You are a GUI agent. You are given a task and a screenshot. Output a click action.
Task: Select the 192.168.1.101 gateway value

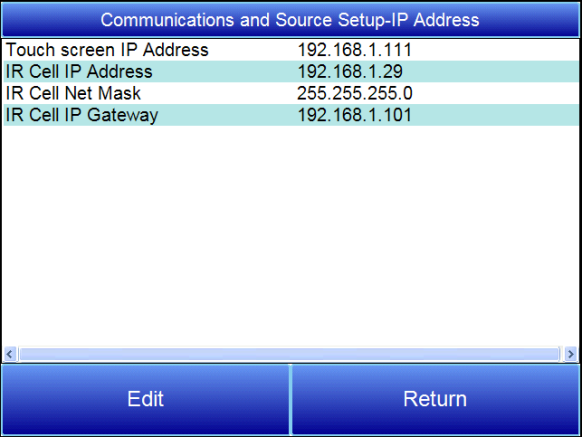tap(354, 115)
